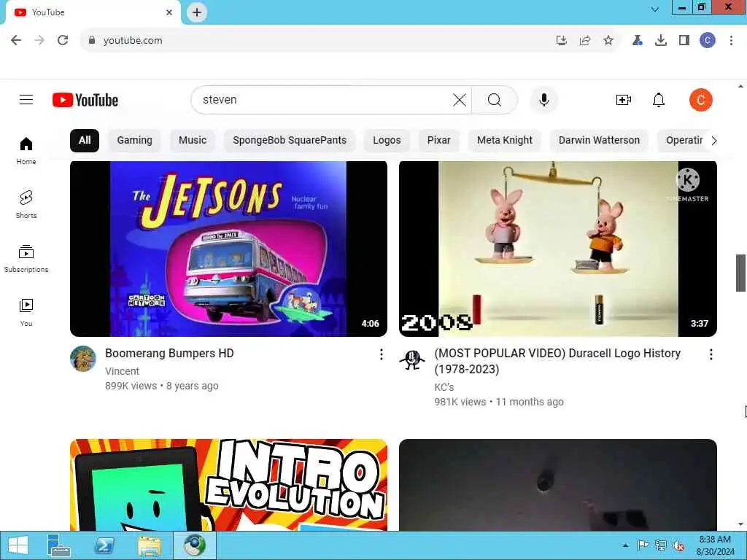Screen dimensions: 747x560
Task: Open a new browser tab
Action: 197,12
